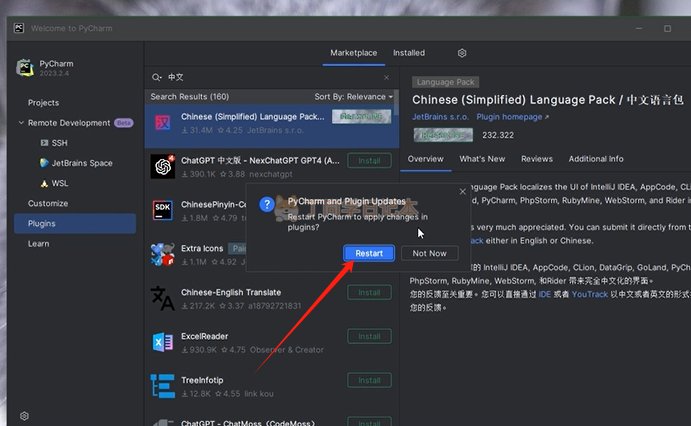The width and height of the screenshot is (691, 426).
Task: Click the WSL penguin icon
Action: 44,184
